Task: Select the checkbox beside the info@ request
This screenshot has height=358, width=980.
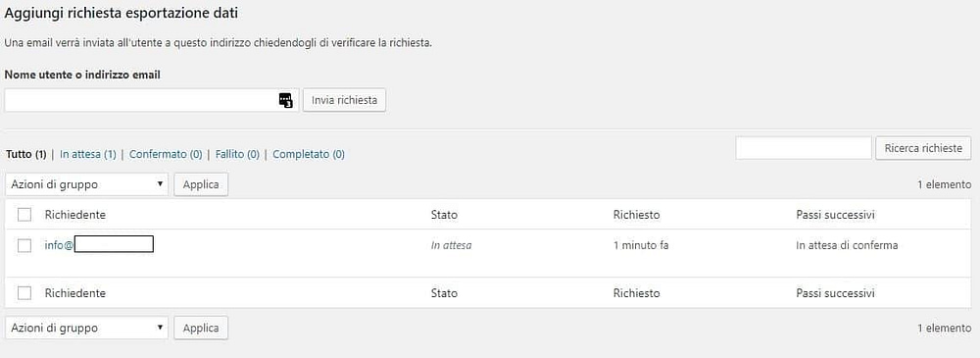Action: (24, 245)
